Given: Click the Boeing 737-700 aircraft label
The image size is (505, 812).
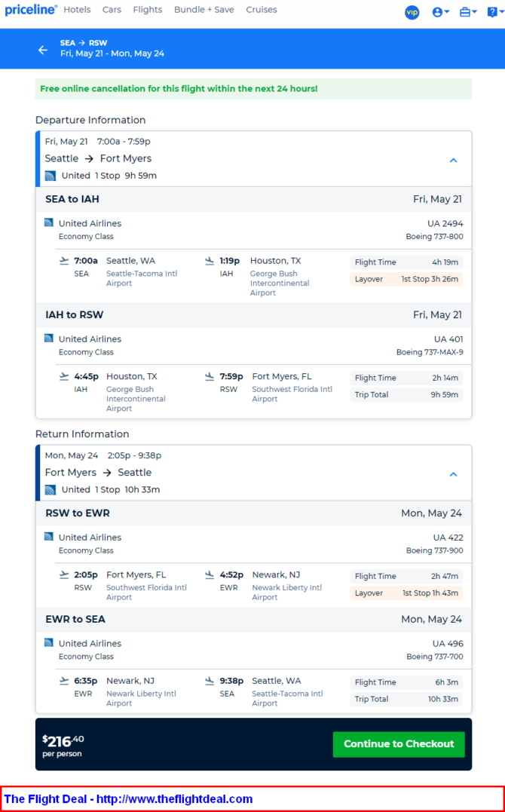Looking at the screenshot, I should coord(435,656).
